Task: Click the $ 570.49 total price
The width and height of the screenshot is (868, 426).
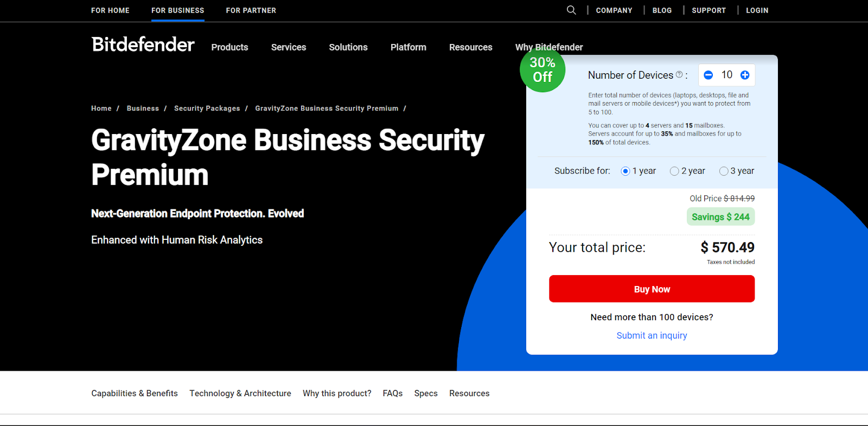Action: click(727, 247)
